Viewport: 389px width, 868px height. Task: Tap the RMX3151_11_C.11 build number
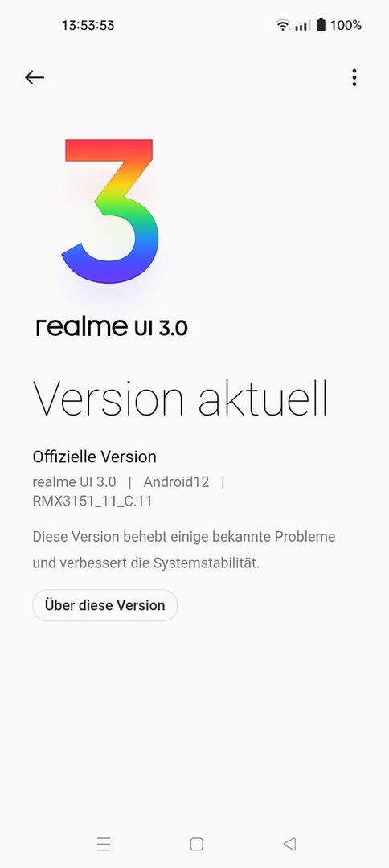coord(92,501)
